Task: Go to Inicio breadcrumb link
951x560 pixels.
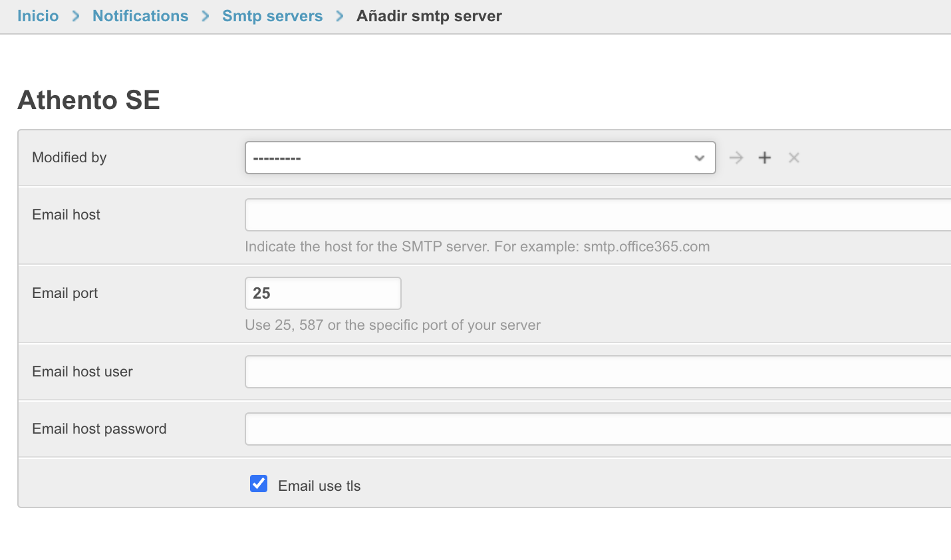Action: click(x=38, y=16)
